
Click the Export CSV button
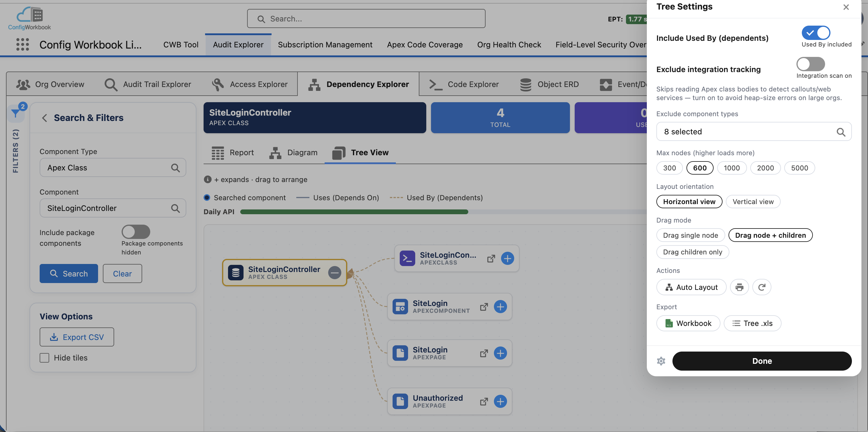pos(77,337)
